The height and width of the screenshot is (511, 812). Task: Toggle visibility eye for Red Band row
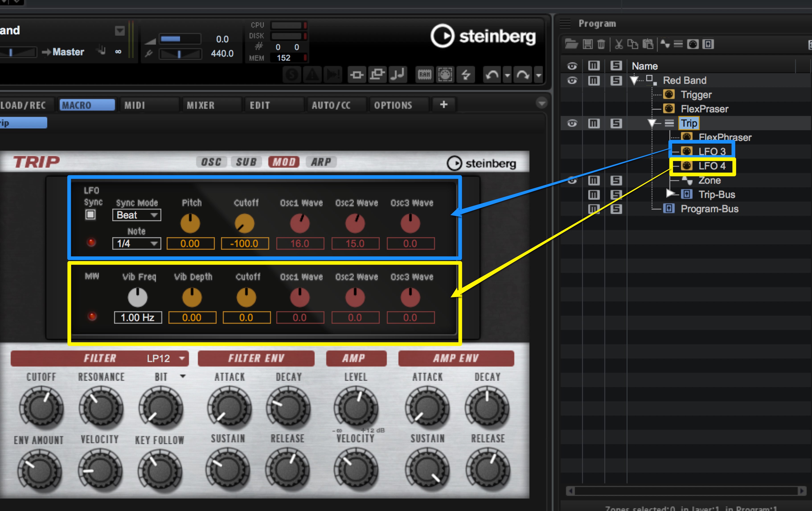coord(572,80)
